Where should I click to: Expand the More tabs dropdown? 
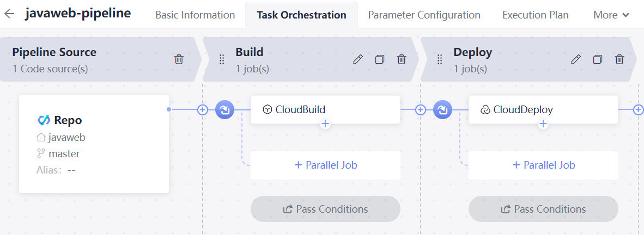coord(611,15)
